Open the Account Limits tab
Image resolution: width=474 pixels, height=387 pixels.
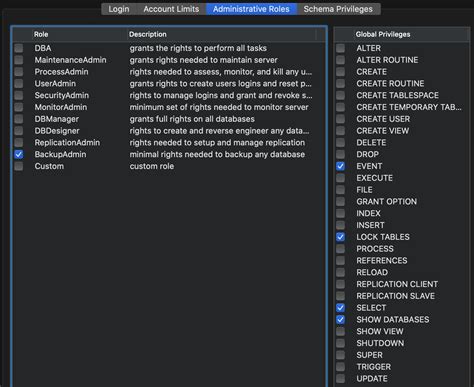click(x=171, y=9)
